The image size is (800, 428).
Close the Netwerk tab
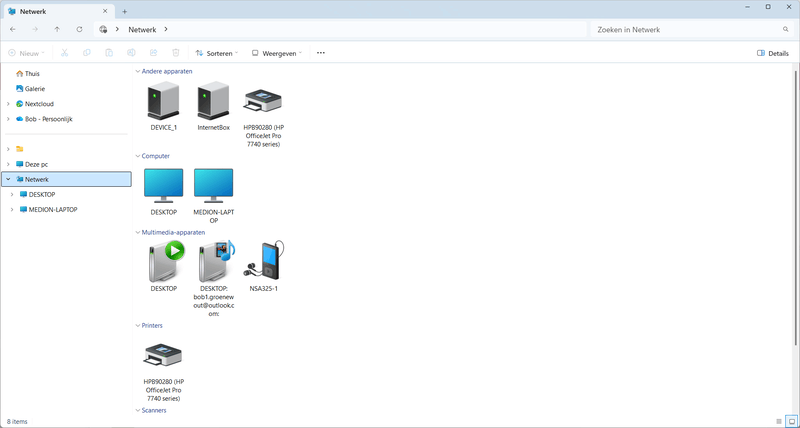point(105,11)
